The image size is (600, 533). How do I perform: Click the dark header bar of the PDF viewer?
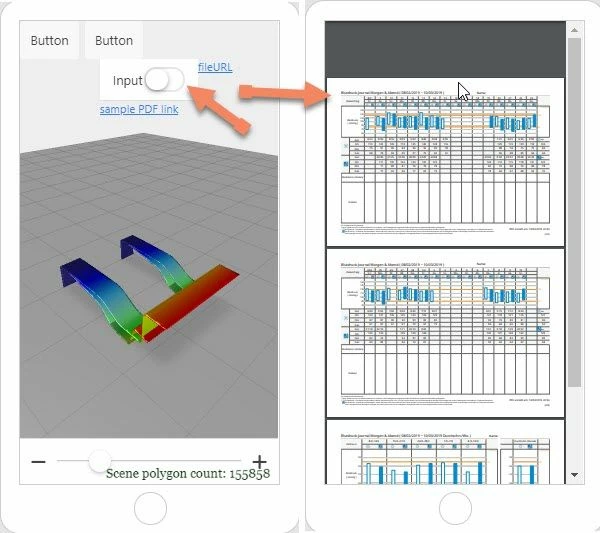(445, 49)
